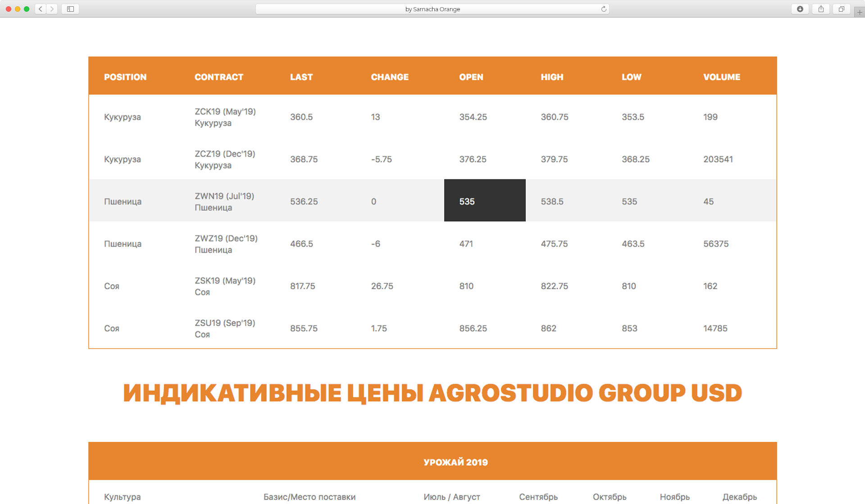The image size is (865, 504).
Task: Click the high value 862
Action: point(549,329)
